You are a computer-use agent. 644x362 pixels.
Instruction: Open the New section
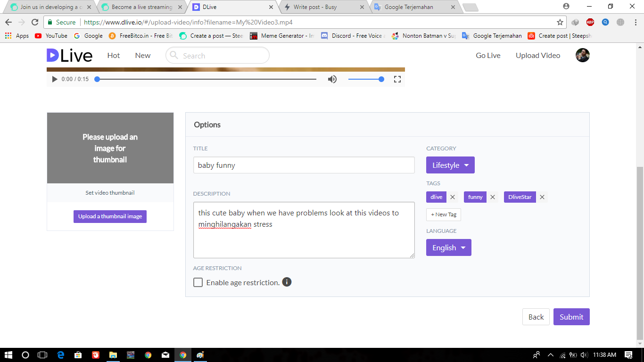click(143, 55)
